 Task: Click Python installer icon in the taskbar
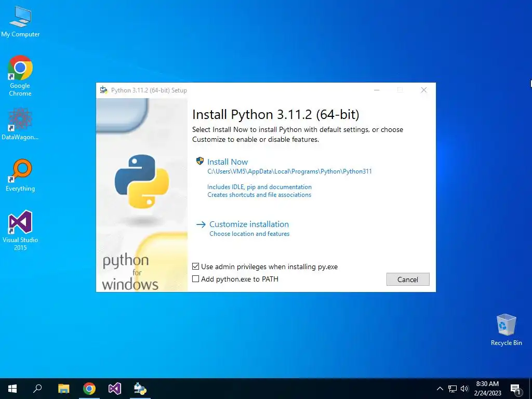(140, 389)
